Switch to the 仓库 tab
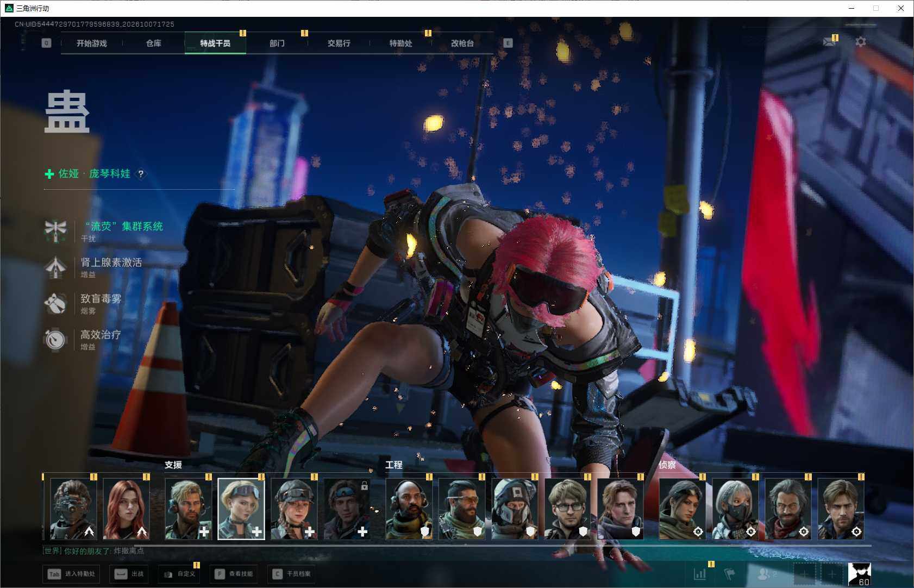Image resolution: width=914 pixels, height=588 pixels. tap(154, 43)
